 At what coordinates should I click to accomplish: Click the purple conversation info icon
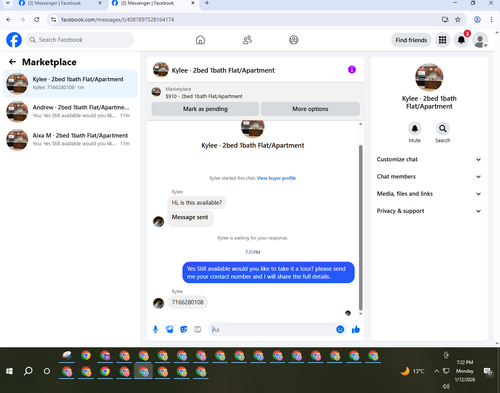352,70
